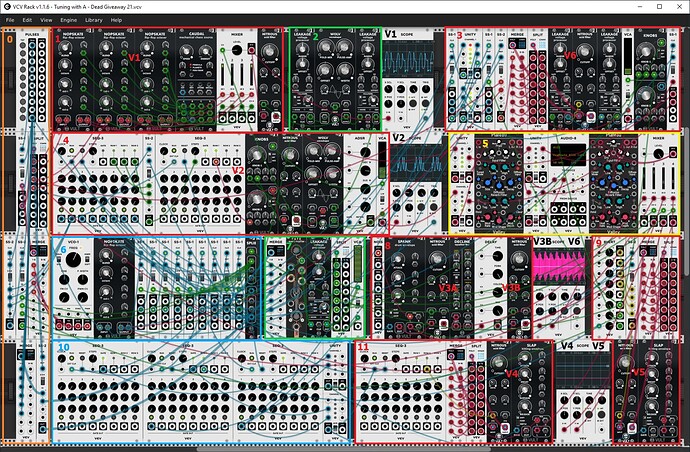Click the Delay module TIME knob
The width and height of the screenshot is (690, 452).
click(x=498, y=256)
